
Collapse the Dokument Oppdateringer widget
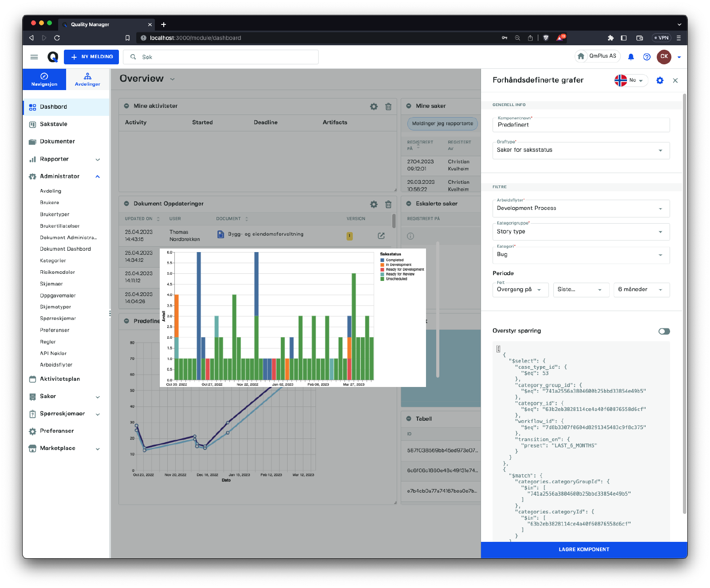[126, 204]
